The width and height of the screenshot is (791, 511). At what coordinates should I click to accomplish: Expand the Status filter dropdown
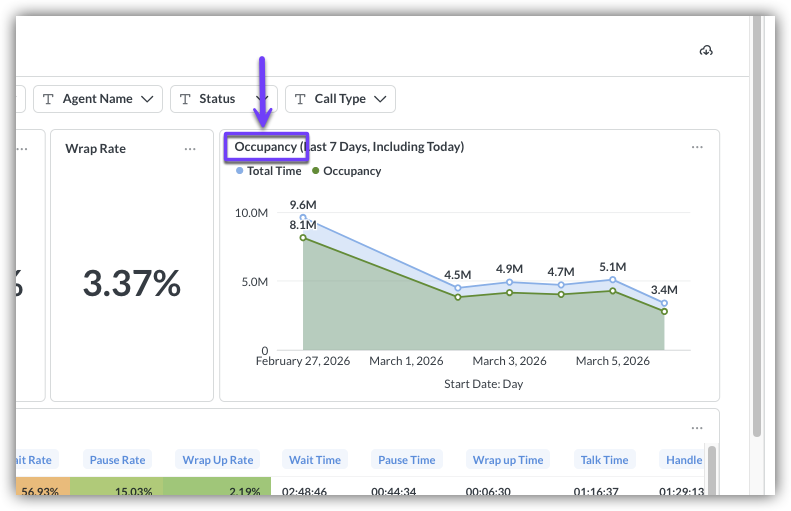tap(259, 99)
